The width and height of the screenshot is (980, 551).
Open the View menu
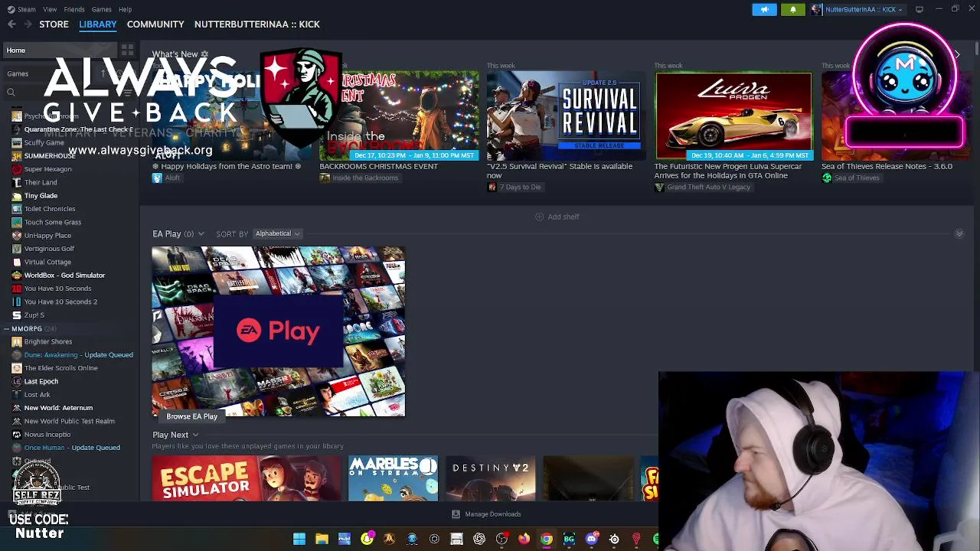tap(50, 9)
